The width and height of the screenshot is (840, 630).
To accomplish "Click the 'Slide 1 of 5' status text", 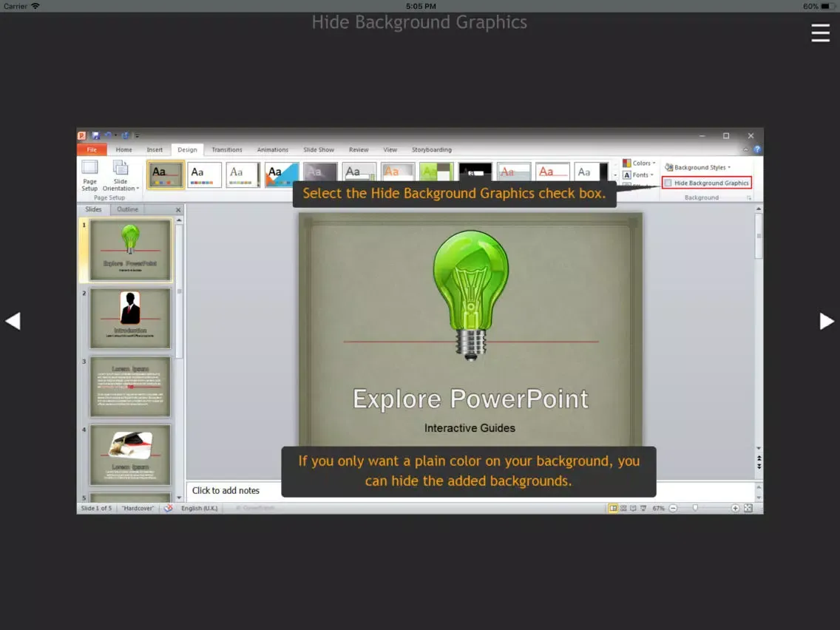I will point(96,508).
